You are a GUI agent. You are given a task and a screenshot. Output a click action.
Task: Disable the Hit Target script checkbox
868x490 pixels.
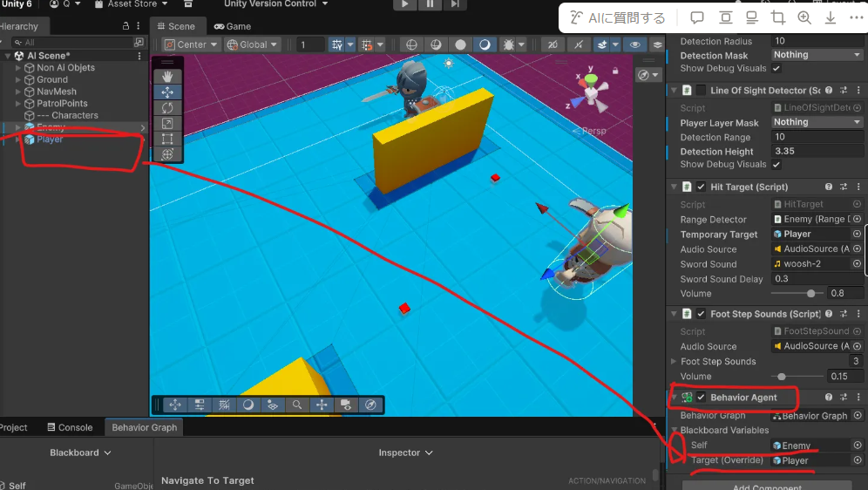(x=701, y=187)
